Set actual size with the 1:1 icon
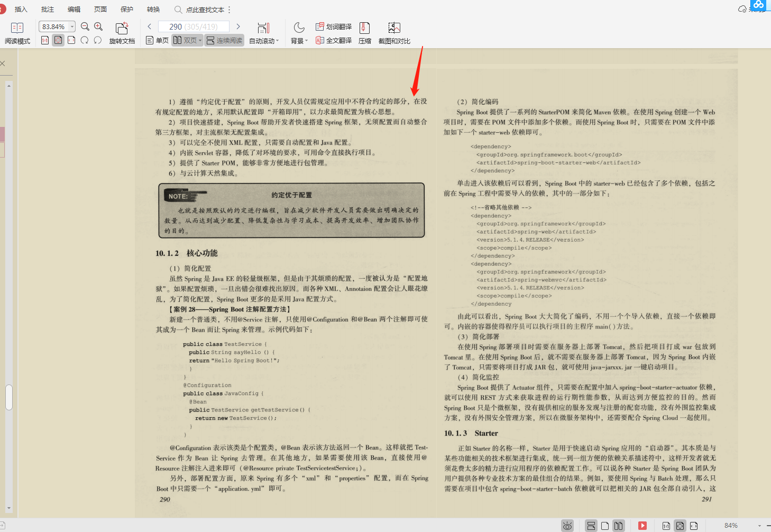Screen dimensions: 771x532 tap(45, 41)
